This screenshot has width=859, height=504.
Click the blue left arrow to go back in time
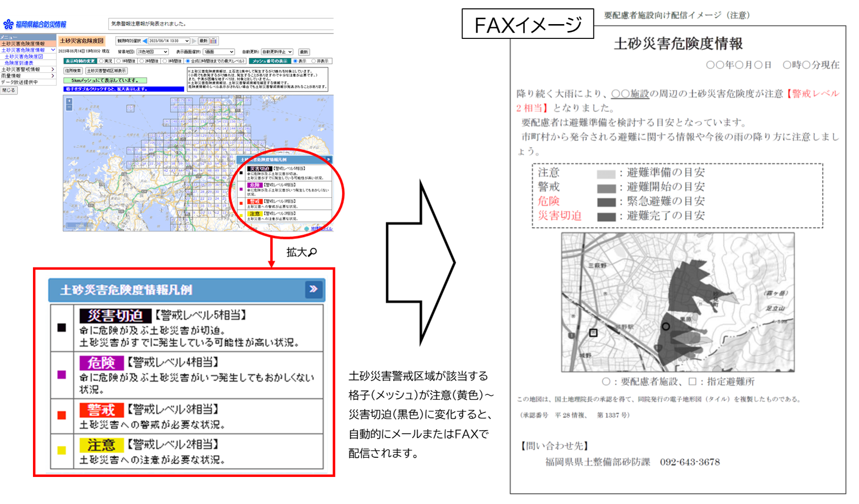pyautogui.click(x=144, y=41)
